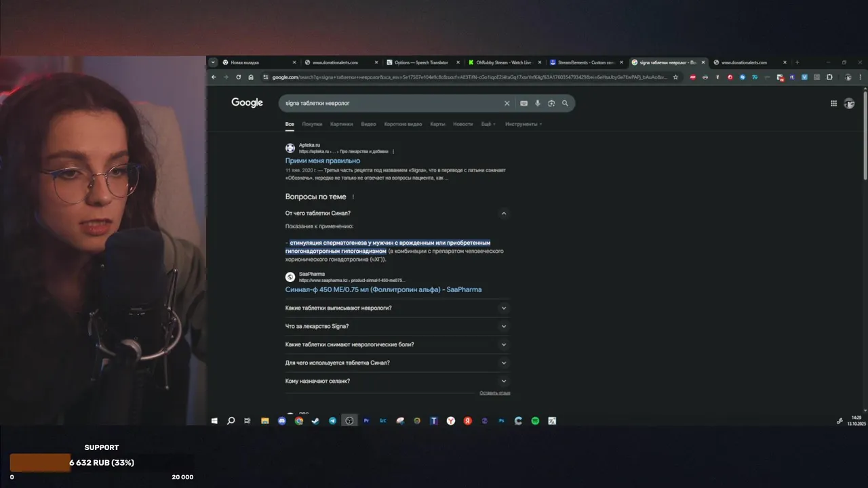Open the extensions puzzle icon

[x=829, y=77]
